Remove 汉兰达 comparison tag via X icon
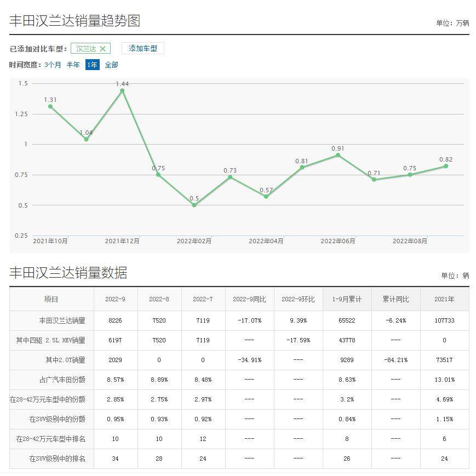The height and width of the screenshot is (476, 476). coord(102,49)
